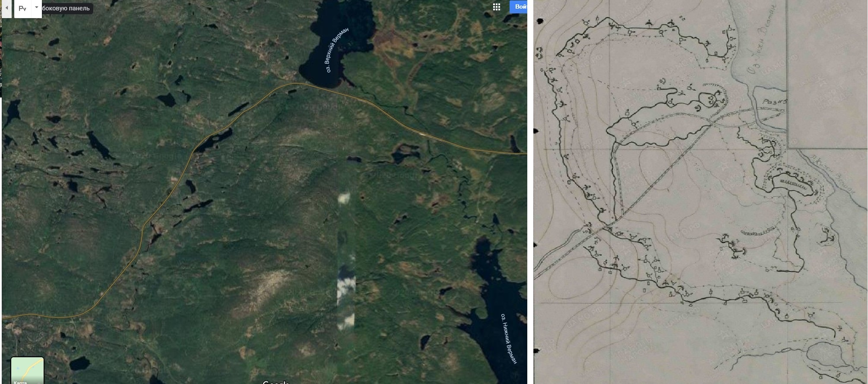The height and width of the screenshot is (384, 868).
Task: Click the Google logo at map bottom
Action: coord(276,382)
